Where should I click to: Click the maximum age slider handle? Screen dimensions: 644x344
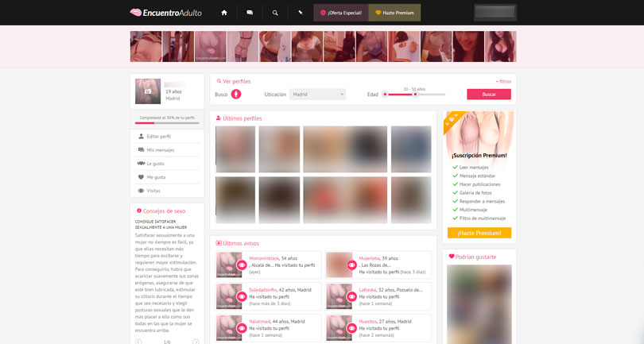415,95
